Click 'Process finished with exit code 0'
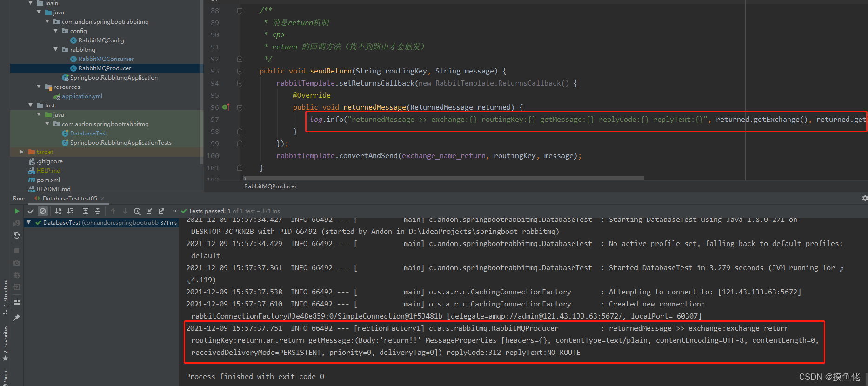The height and width of the screenshot is (386, 868). pyautogui.click(x=255, y=377)
